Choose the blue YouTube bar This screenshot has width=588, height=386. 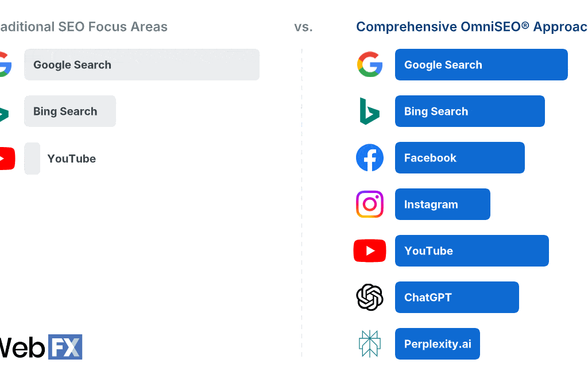[x=471, y=250]
